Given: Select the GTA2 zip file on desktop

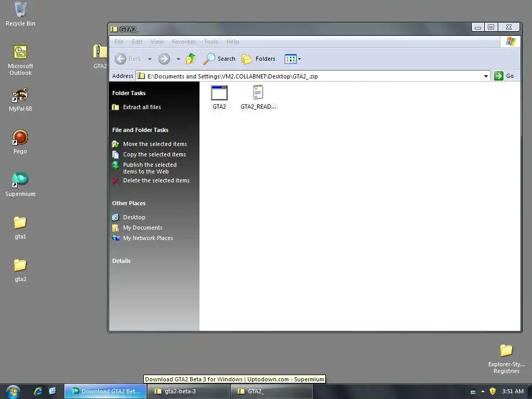Looking at the screenshot, I should (x=100, y=56).
